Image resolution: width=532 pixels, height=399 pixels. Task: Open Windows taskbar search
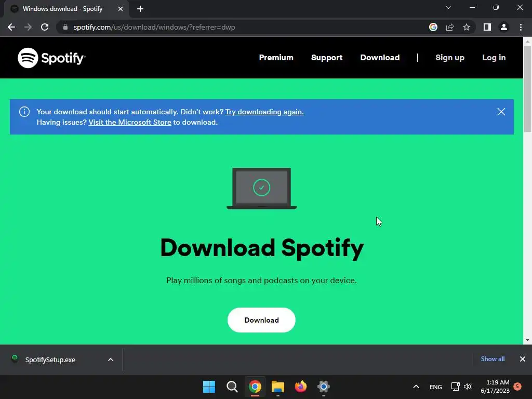232,387
